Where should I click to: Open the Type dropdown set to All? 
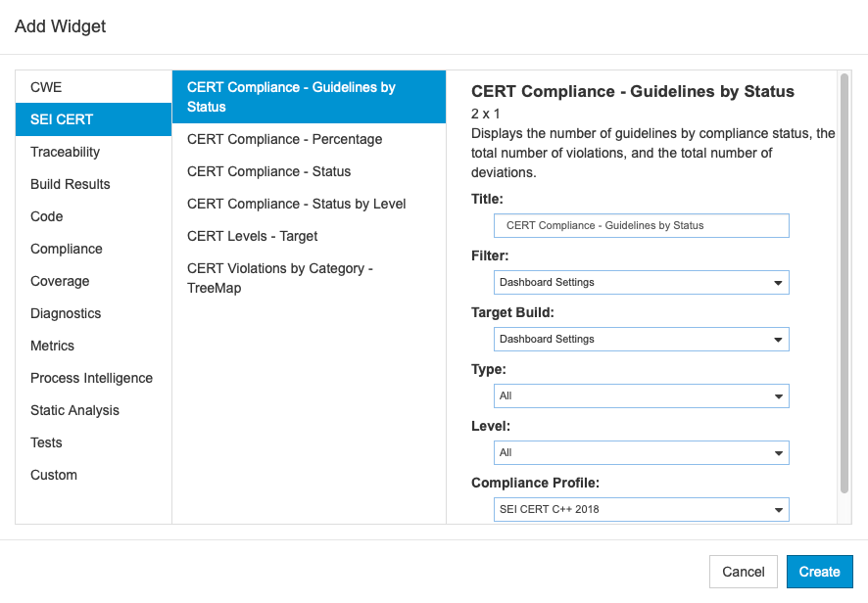pos(641,396)
